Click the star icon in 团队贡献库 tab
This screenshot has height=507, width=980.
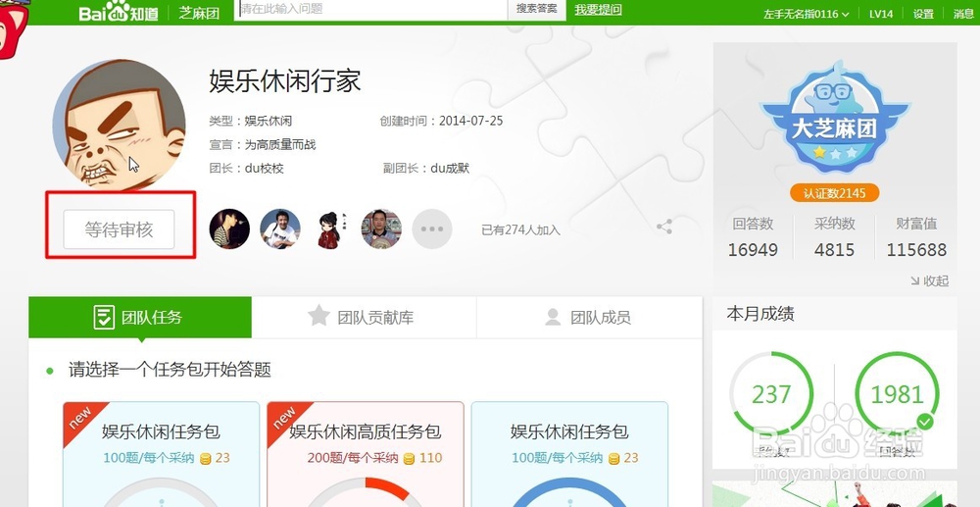318,316
